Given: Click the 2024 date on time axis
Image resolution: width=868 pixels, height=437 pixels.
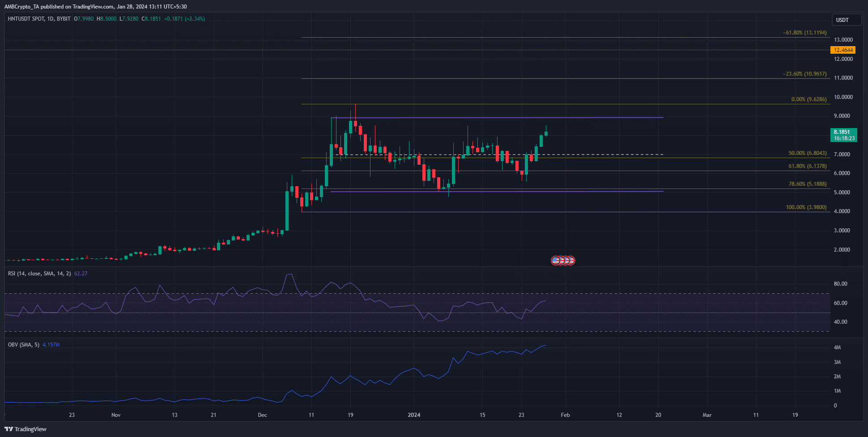Looking at the screenshot, I should click(414, 415).
